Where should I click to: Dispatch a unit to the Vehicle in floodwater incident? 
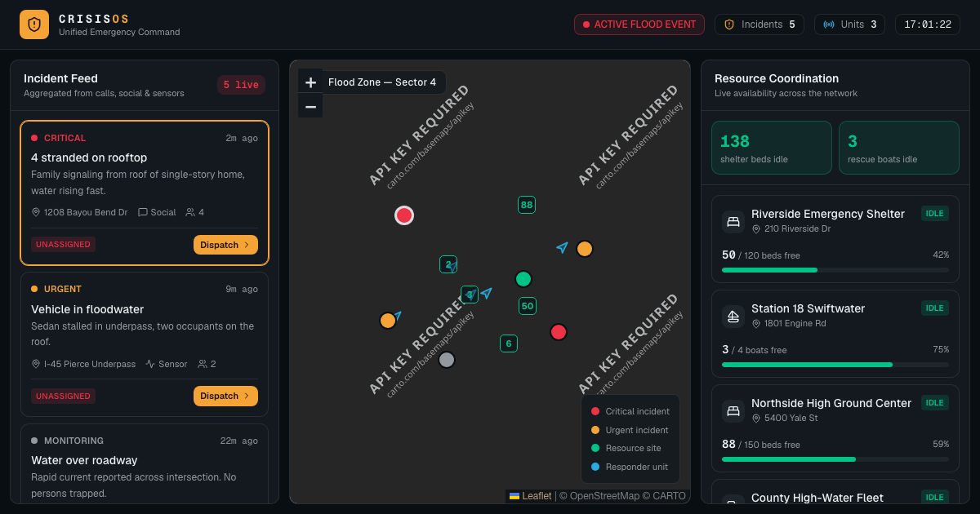[x=225, y=396]
